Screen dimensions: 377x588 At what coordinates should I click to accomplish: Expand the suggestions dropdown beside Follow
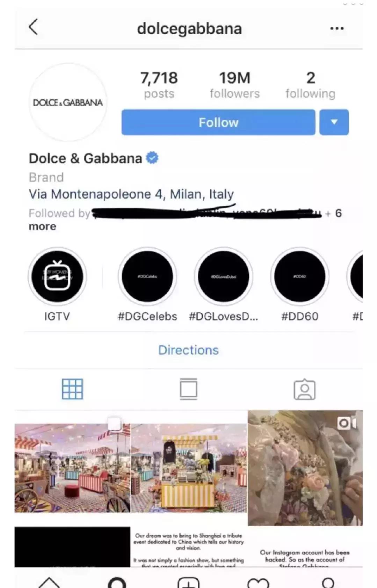coord(334,122)
